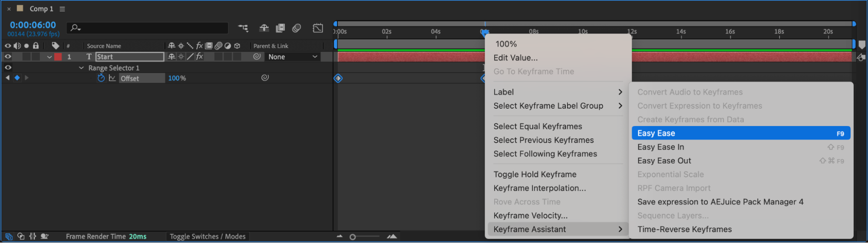Click the Toggle Switches / Modes button

pos(208,236)
